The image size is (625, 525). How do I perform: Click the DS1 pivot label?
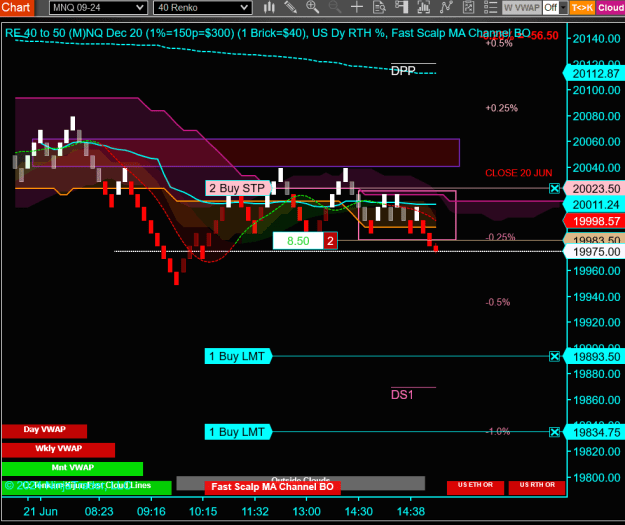point(402,395)
